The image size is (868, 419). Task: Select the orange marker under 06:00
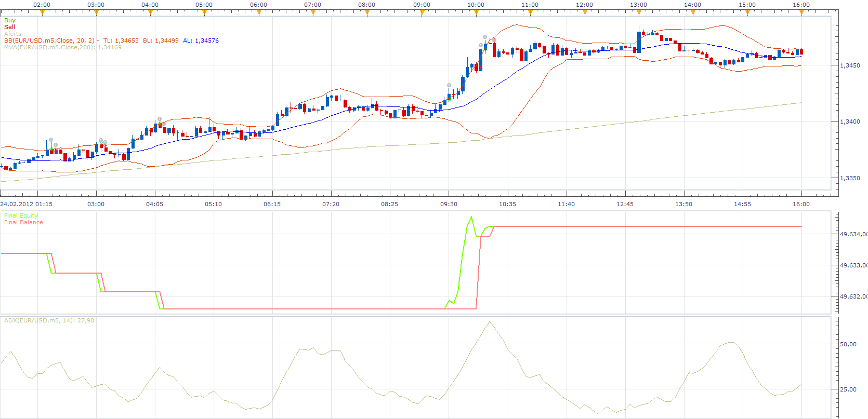(259, 13)
